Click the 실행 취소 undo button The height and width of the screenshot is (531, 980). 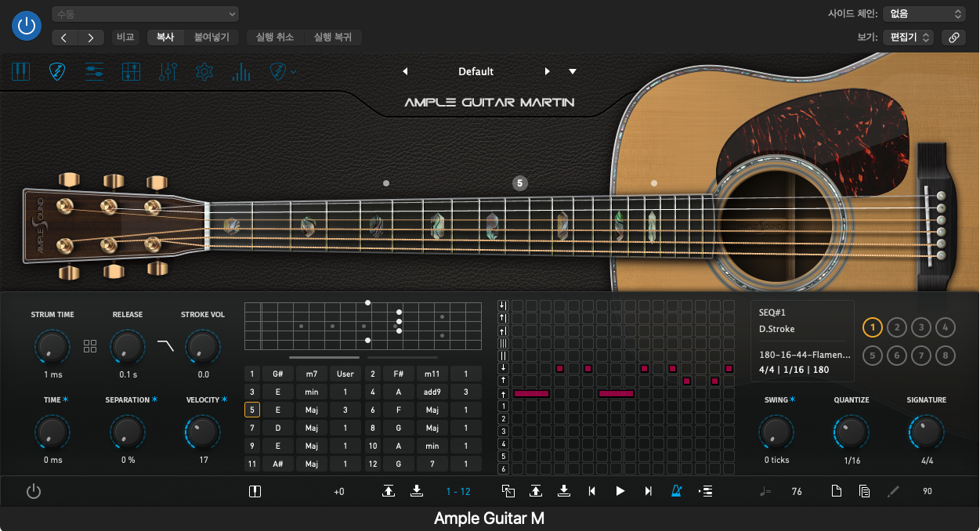275,38
